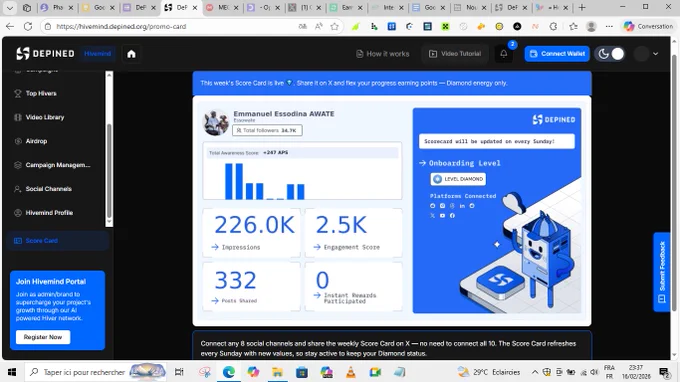Open the home icon in DePINed header
Image resolution: width=680 pixels, height=382 pixels.
coord(131,54)
